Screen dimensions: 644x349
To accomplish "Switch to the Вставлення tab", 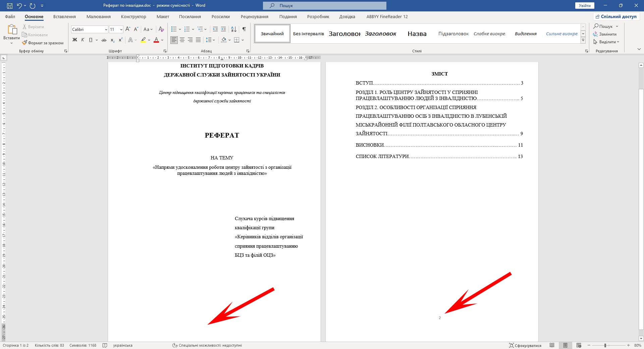I will [x=64, y=16].
